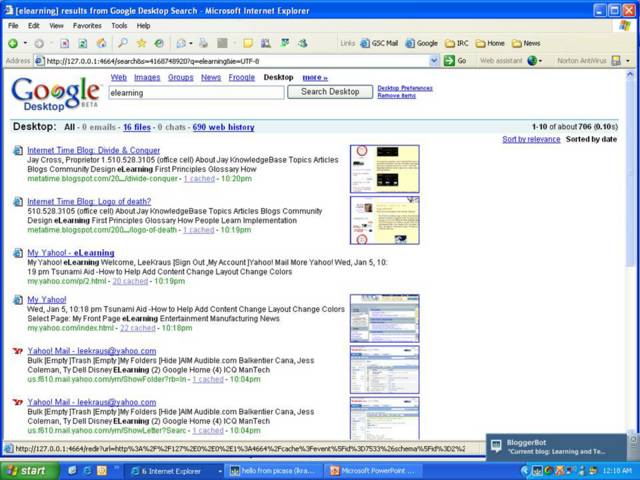Open the Edit menu
The image size is (640, 480).
[x=33, y=26]
